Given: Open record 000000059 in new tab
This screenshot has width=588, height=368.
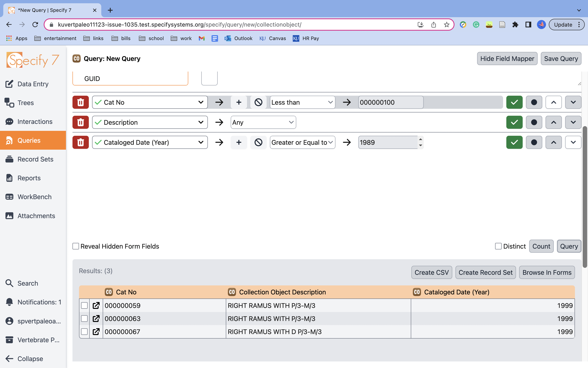Looking at the screenshot, I should coord(96,305).
